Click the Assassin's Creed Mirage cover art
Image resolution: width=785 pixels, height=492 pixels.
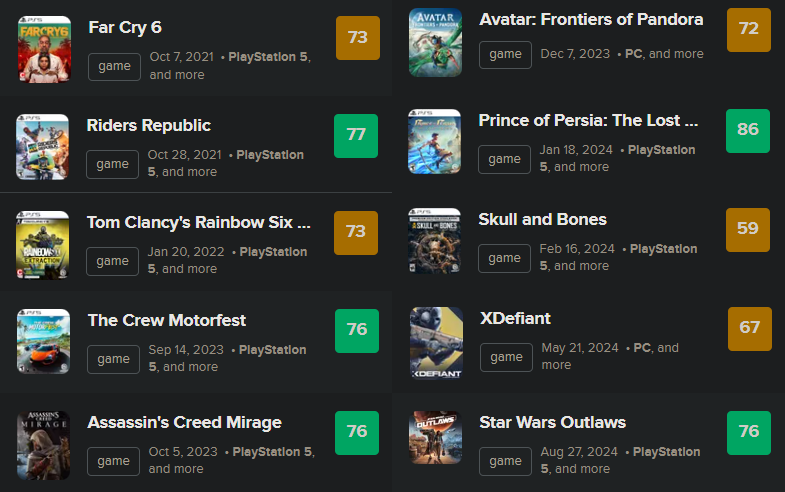[43, 444]
